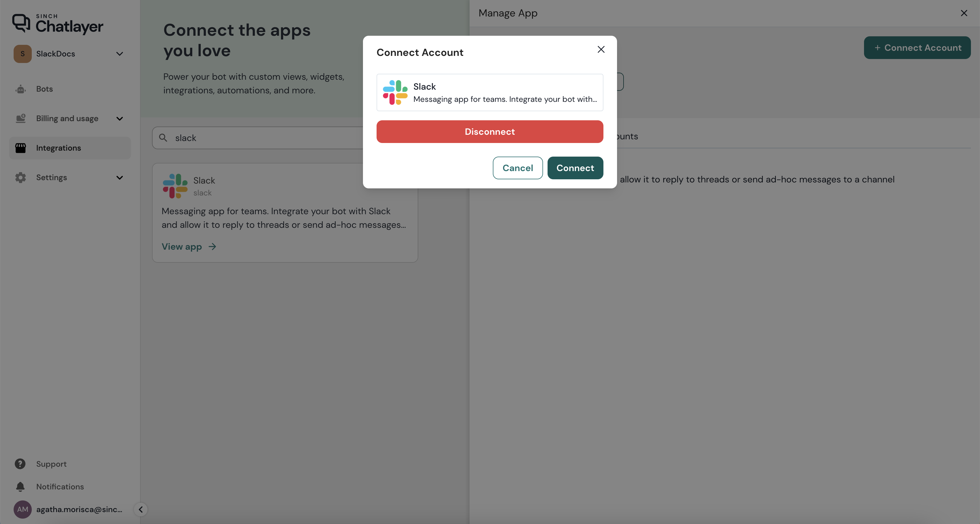The height and width of the screenshot is (524, 980).
Task: Go to the Bots menu item
Action: click(x=45, y=89)
